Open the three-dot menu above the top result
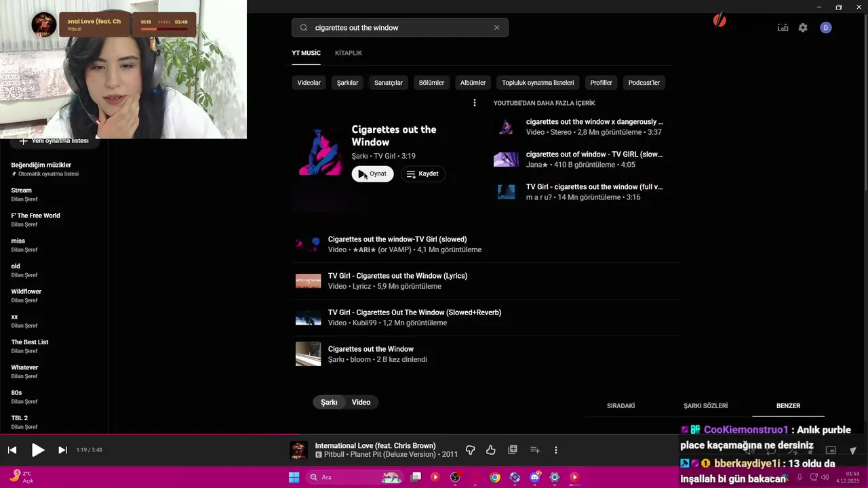Image resolution: width=868 pixels, height=488 pixels. click(475, 103)
